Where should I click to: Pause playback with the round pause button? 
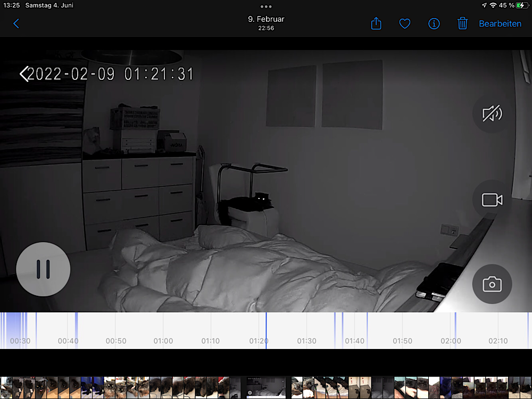click(43, 269)
